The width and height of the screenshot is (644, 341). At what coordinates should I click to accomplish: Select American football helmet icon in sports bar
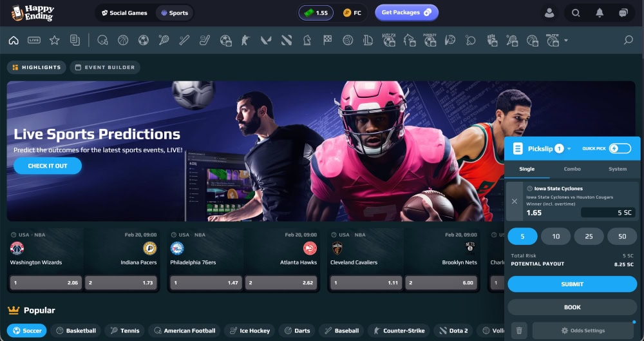point(102,41)
